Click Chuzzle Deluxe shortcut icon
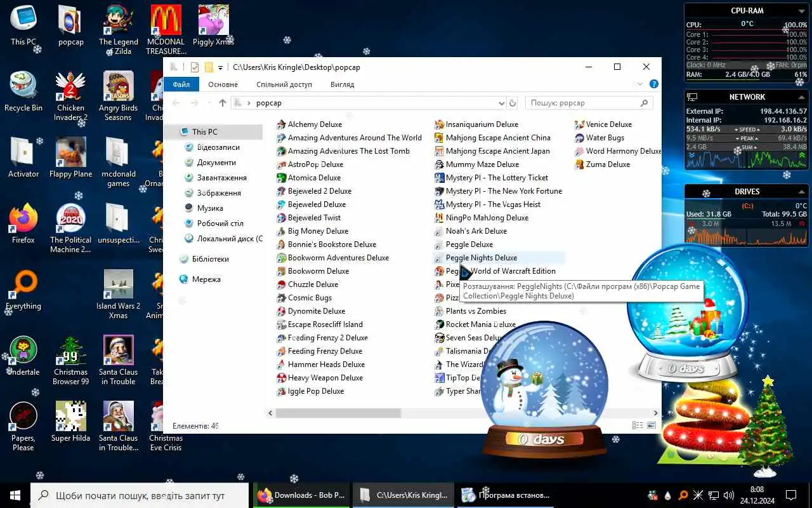This screenshot has height=508, width=812. tap(282, 284)
